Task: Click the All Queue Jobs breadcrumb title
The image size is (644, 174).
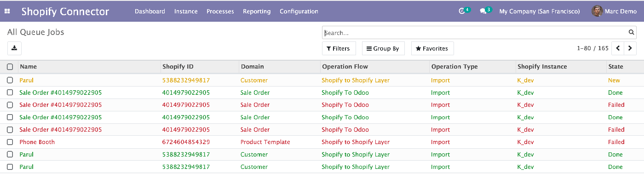Action: (x=36, y=32)
